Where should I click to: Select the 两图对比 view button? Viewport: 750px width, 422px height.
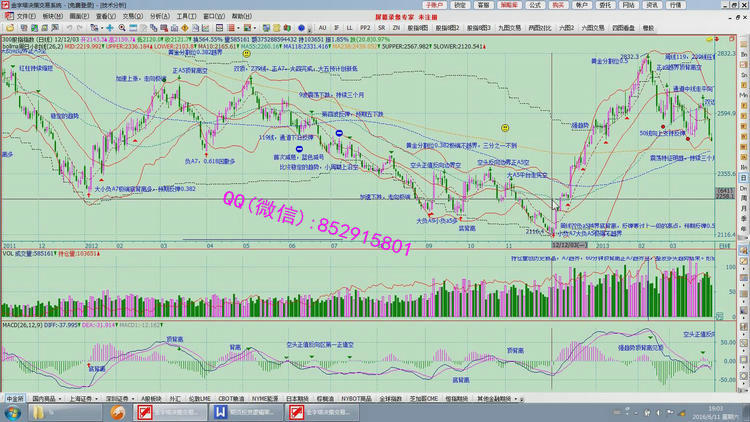pos(540,28)
